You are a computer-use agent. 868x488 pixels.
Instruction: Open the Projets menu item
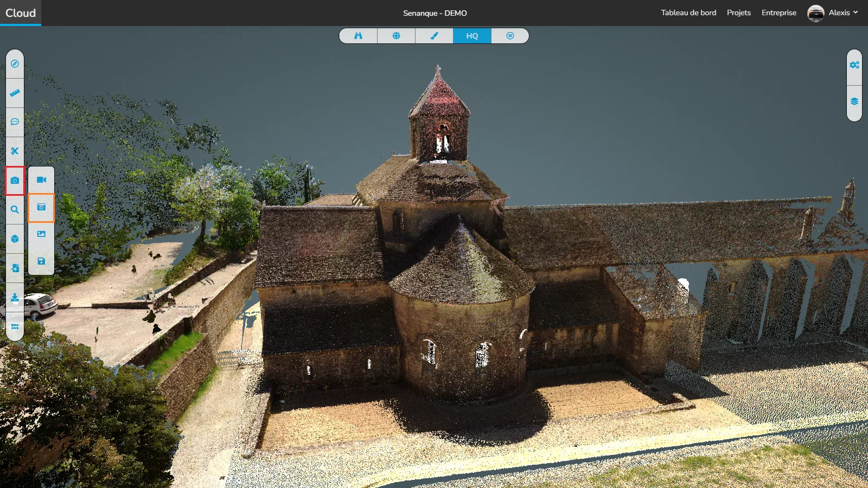point(739,12)
